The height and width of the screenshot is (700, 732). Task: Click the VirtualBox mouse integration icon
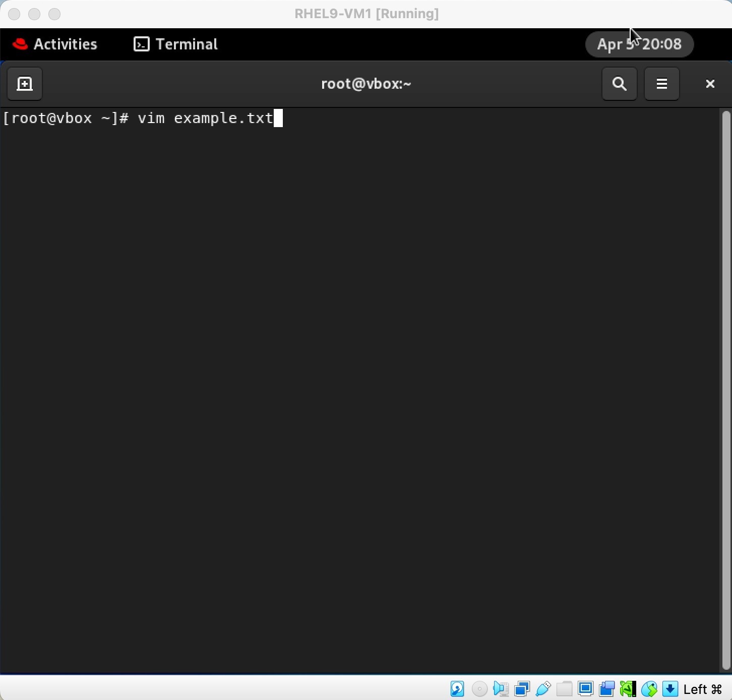[x=649, y=688]
